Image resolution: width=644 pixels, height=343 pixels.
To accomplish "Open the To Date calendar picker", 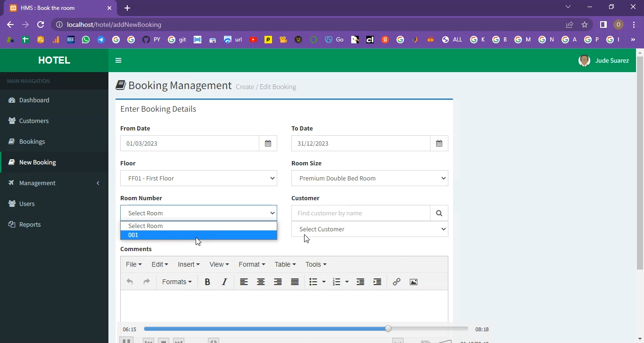I will 439,143.
